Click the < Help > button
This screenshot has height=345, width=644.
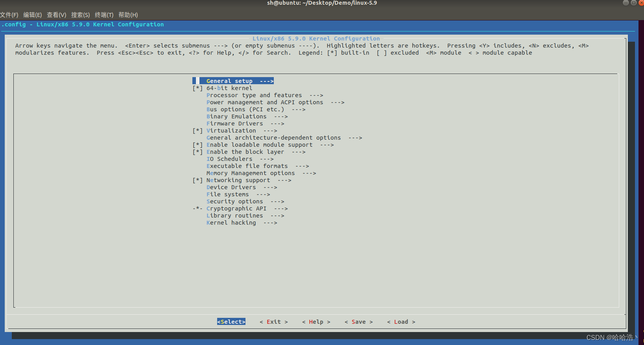tap(316, 322)
